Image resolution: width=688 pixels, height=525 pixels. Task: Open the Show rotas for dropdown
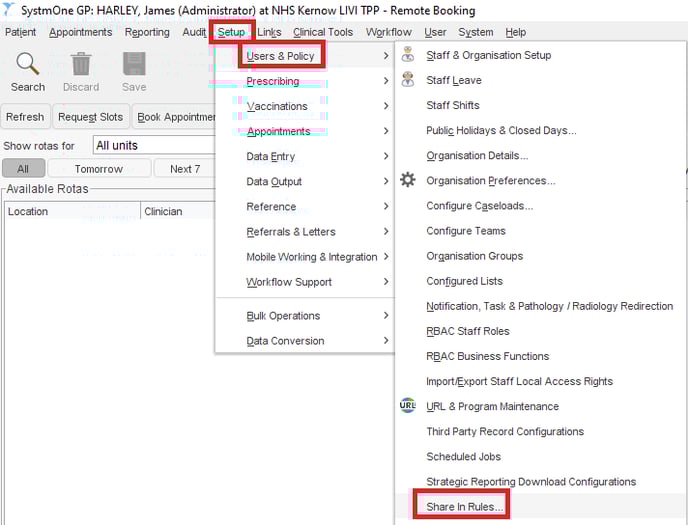pyautogui.click(x=155, y=146)
